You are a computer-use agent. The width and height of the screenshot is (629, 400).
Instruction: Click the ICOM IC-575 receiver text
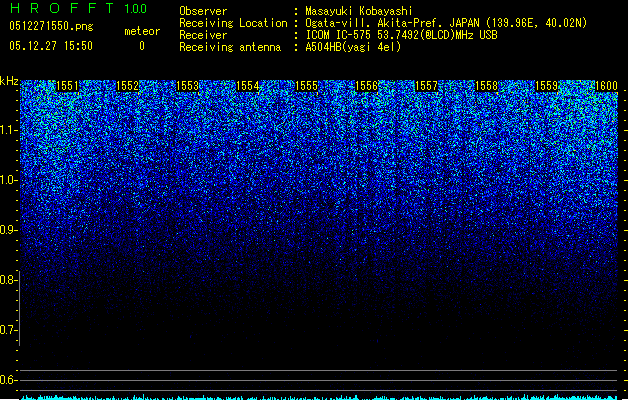[401, 35]
